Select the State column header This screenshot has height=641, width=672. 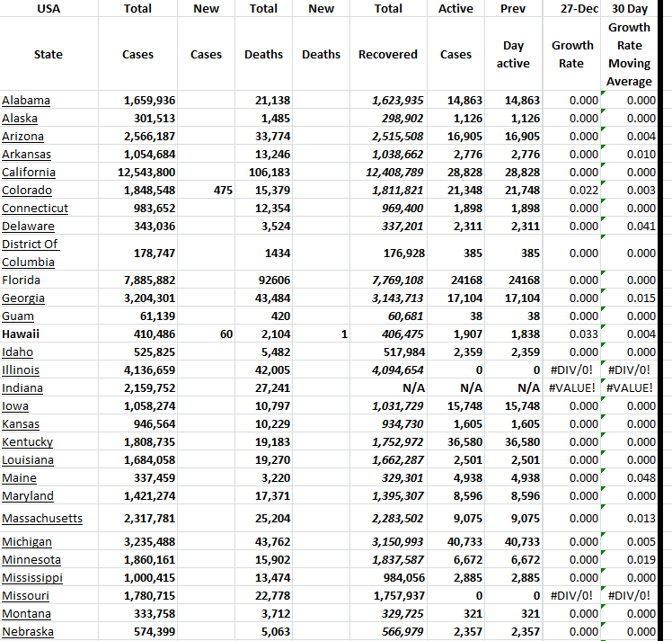click(49, 55)
